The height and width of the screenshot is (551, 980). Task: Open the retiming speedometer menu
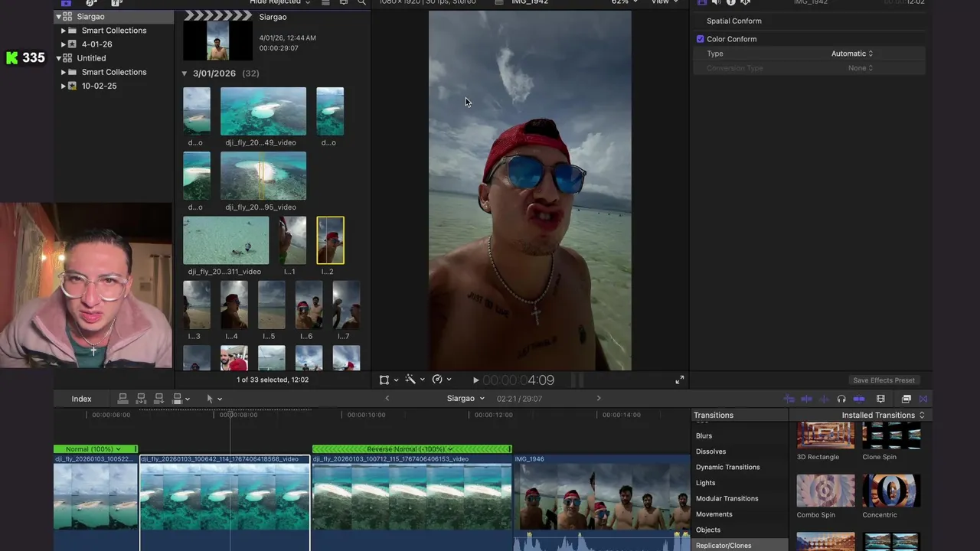(441, 380)
